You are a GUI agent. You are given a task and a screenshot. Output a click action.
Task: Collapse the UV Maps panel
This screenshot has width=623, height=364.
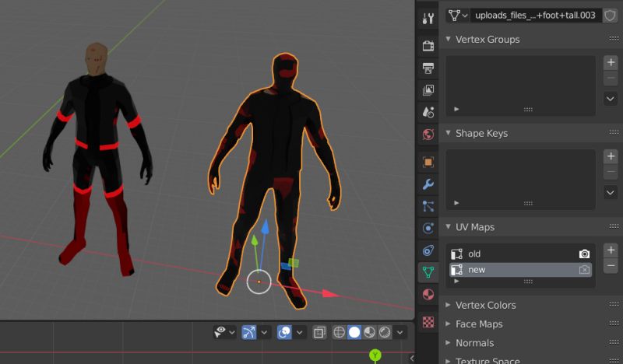pos(449,226)
